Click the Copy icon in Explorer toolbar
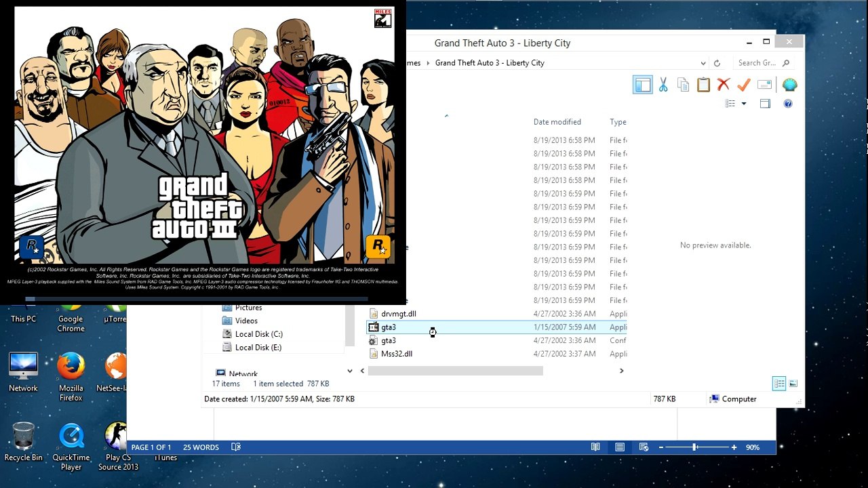The height and width of the screenshot is (488, 868). click(x=684, y=85)
